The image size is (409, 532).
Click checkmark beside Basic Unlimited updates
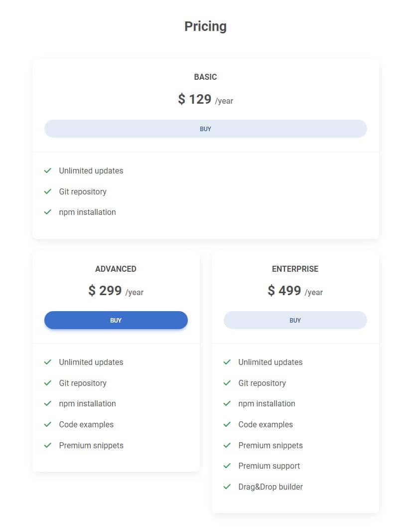click(x=48, y=171)
